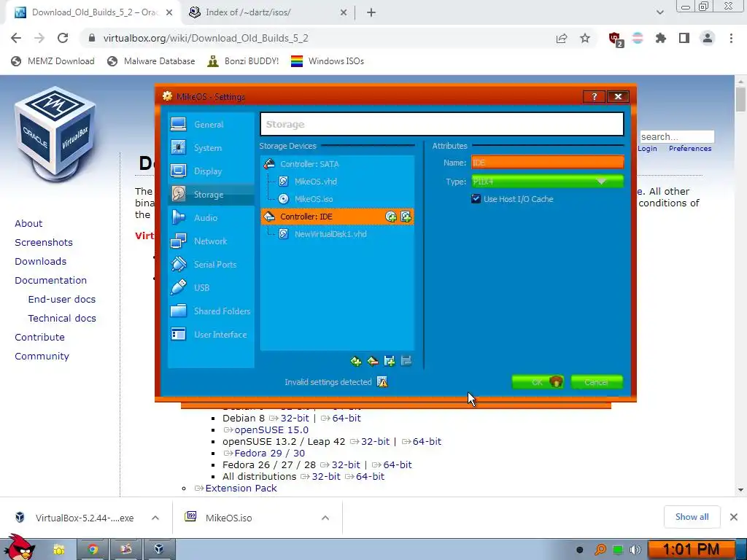Add optical drive to IDE controller
The image size is (747, 560).
pyautogui.click(x=391, y=217)
